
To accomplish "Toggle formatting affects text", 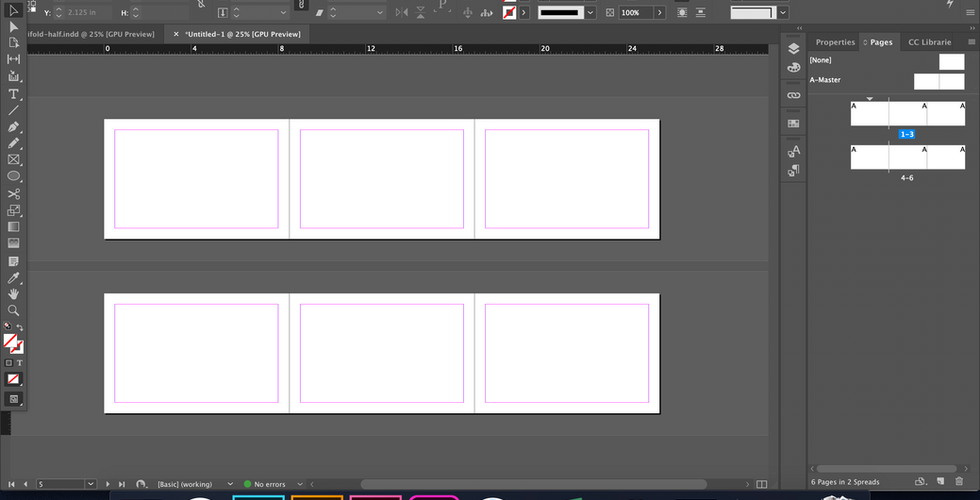I will [19, 362].
